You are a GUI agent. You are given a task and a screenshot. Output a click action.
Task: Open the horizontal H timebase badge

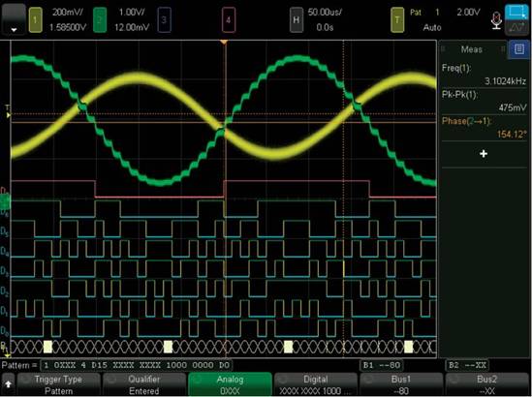click(x=297, y=20)
